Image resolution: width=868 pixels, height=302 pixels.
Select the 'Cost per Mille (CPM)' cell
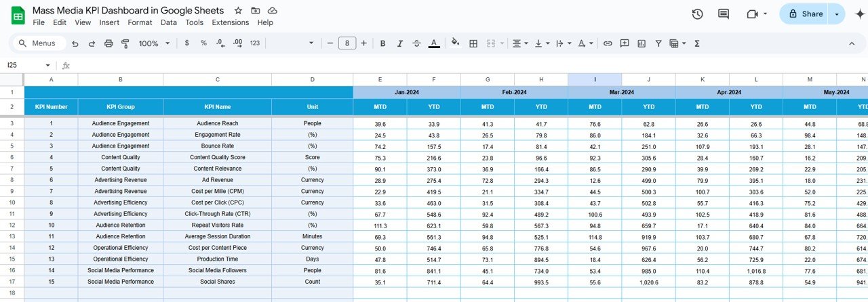click(218, 191)
